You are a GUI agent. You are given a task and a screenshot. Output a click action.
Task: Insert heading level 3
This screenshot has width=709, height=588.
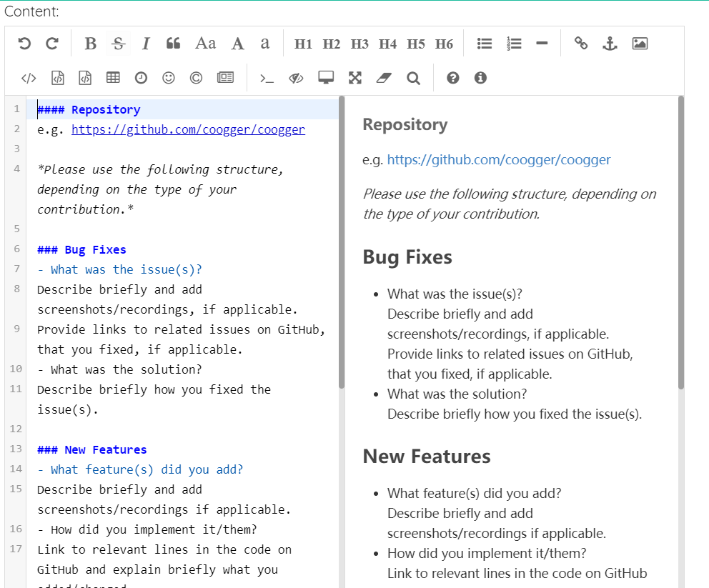click(360, 44)
